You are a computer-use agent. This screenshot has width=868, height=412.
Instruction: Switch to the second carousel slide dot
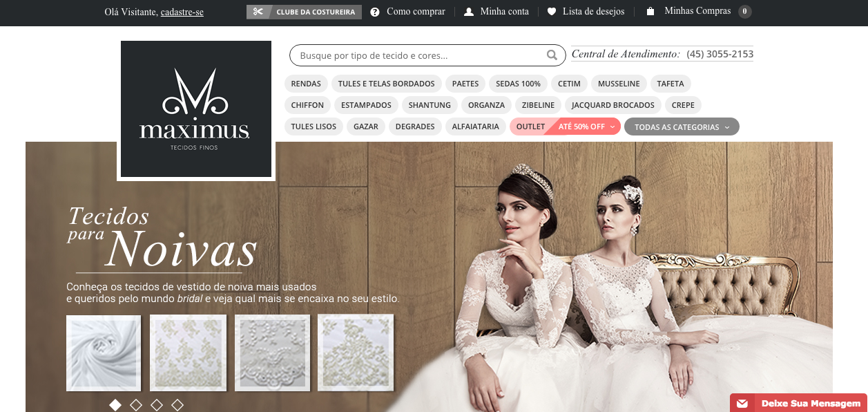click(x=136, y=404)
